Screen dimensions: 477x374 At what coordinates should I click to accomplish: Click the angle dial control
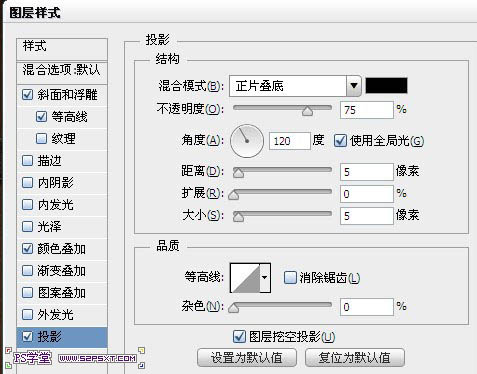[x=247, y=141]
